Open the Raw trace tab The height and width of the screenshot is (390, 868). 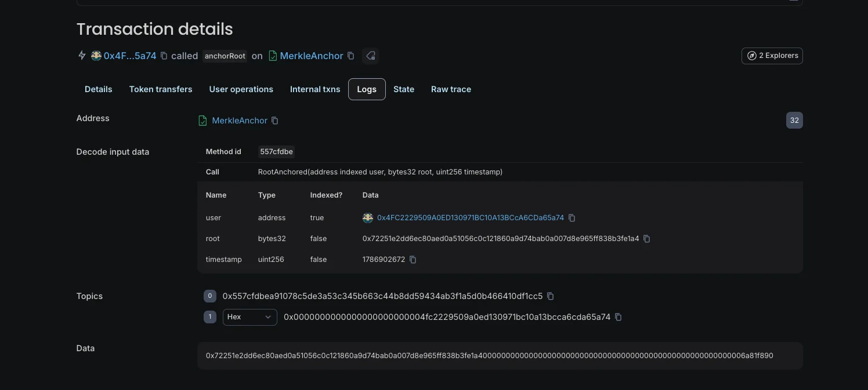click(x=451, y=89)
